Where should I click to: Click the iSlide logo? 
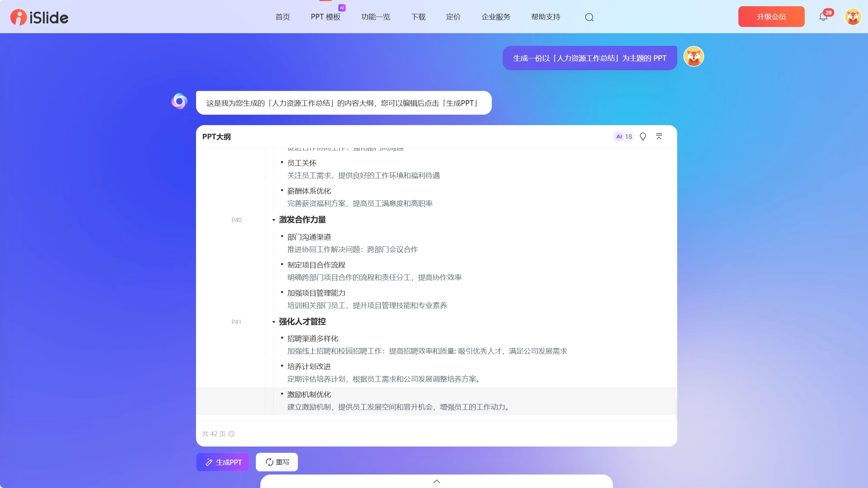(39, 17)
